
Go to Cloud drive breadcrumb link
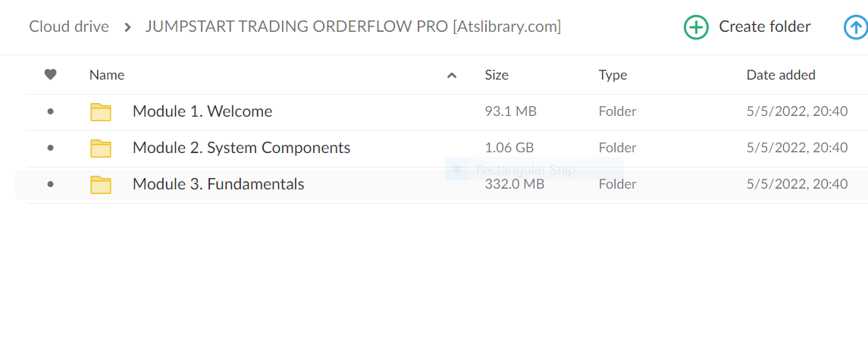69,27
